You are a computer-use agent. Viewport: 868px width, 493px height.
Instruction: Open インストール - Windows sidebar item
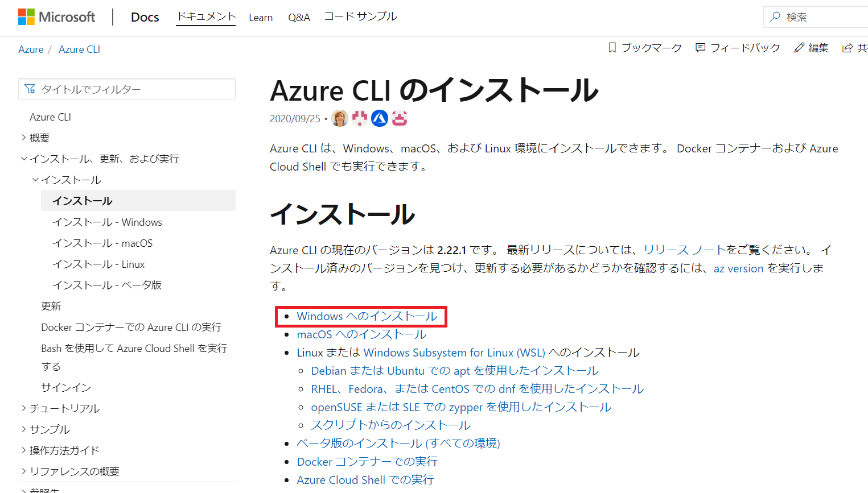pyautogui.click(x=108, y=222)
